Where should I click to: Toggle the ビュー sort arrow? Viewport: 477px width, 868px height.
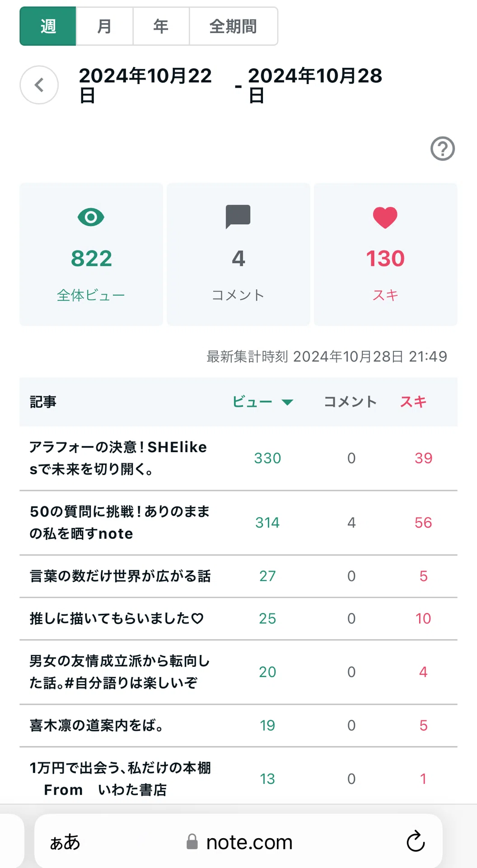tap(287, 402)
